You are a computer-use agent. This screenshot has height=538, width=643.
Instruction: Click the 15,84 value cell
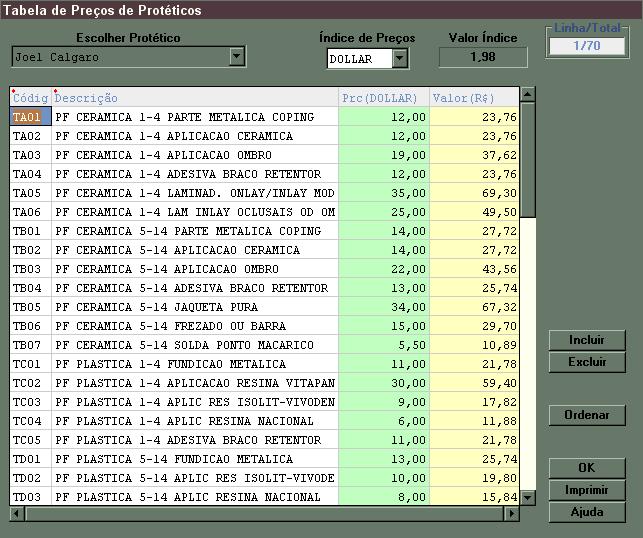click(x=474, y=497)
